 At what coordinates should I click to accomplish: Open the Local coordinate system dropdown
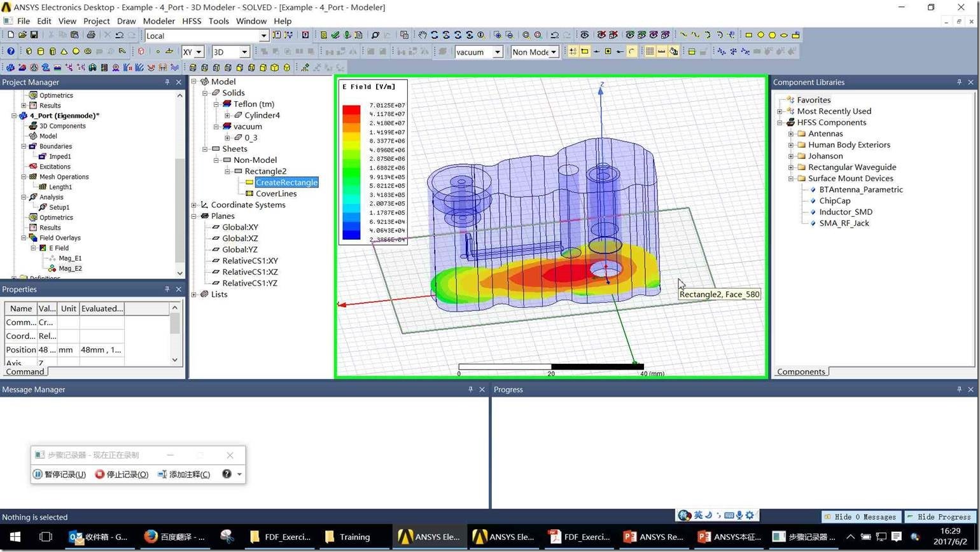pos(263,36)
